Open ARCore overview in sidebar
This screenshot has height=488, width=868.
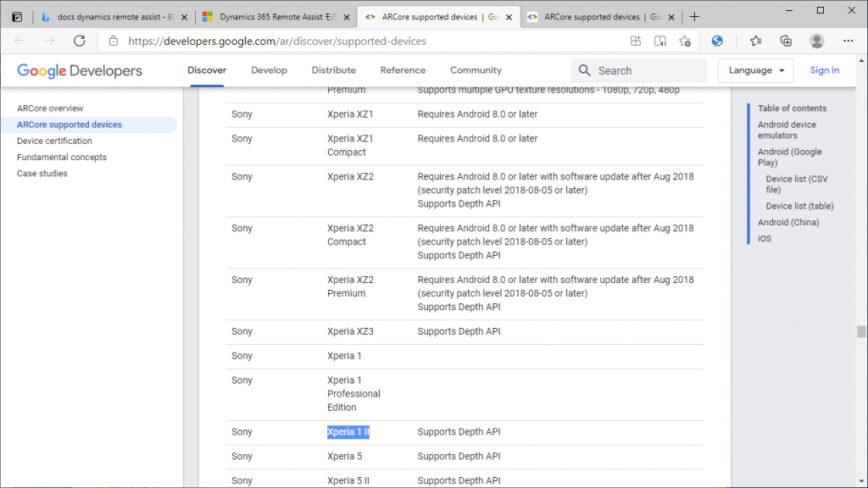coord(50,108)
